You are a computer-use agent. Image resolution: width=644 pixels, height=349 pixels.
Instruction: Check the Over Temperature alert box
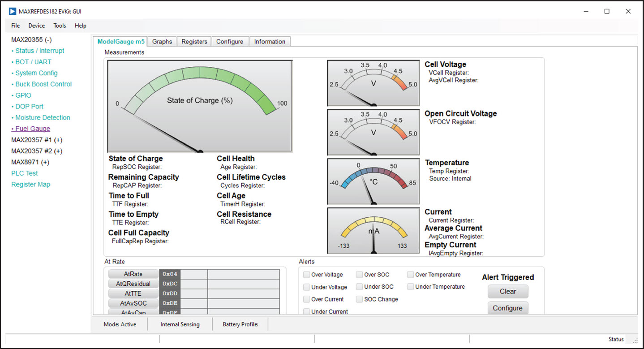click(411, 275)
